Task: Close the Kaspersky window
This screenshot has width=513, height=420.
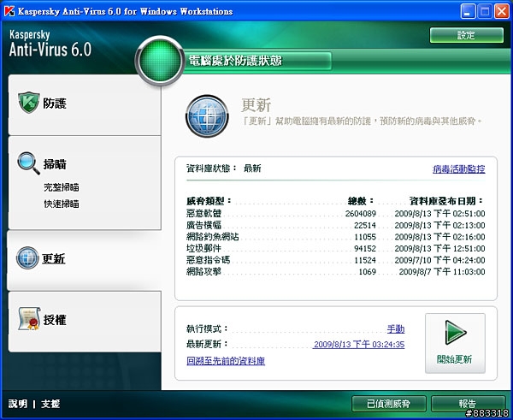Action: coord(502,11)
